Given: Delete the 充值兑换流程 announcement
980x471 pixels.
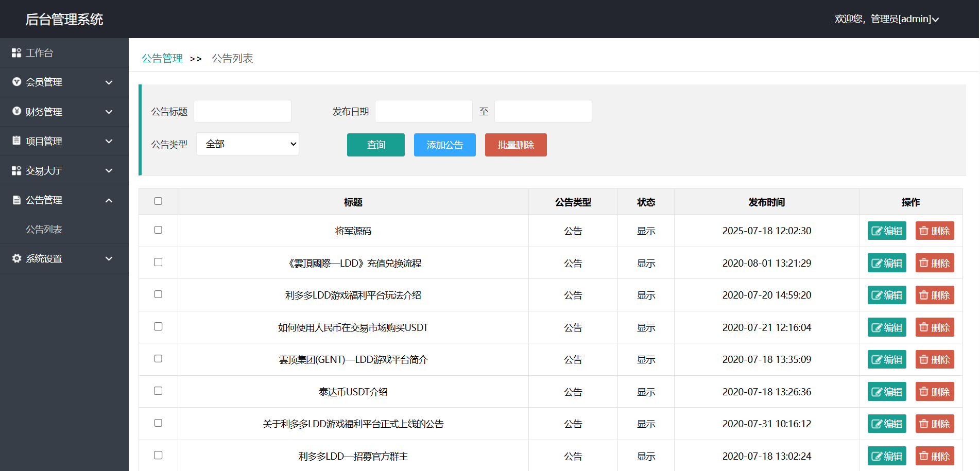Looking at the screenshot, I should [x=935, y=263].
